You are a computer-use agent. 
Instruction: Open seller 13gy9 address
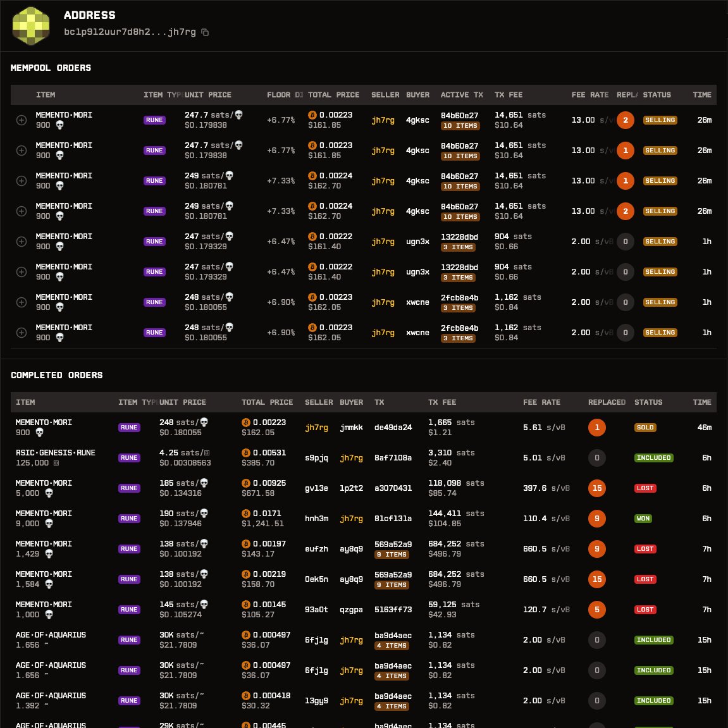317,701
